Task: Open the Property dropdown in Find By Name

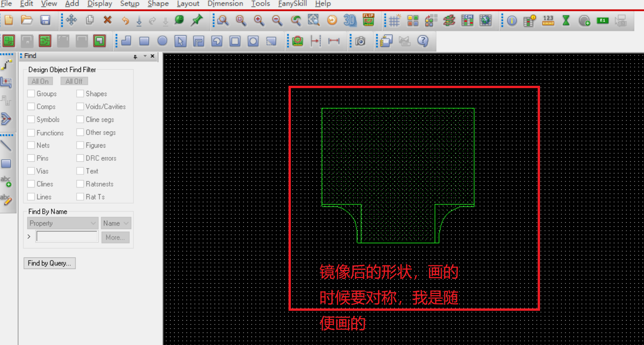Action: pos(62,223)
